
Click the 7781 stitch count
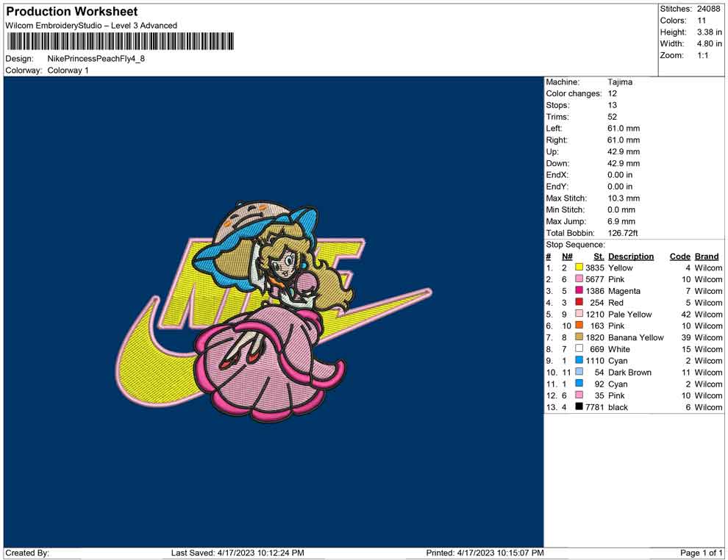coord(595,407)
